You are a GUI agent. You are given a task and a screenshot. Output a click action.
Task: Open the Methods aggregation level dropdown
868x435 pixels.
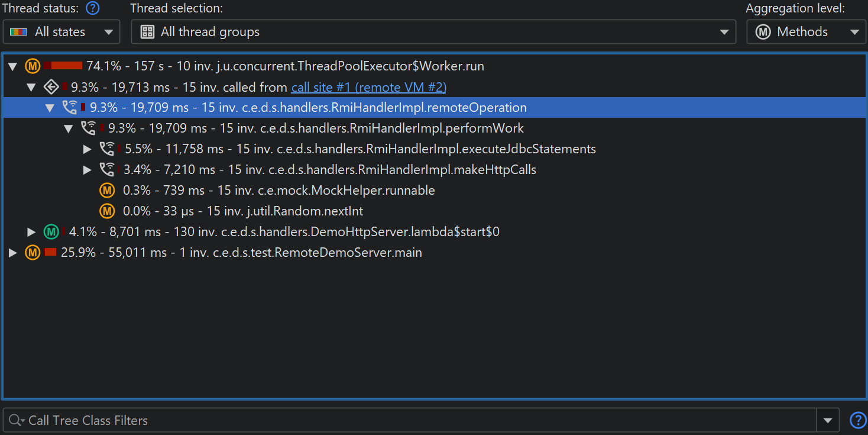805,32
